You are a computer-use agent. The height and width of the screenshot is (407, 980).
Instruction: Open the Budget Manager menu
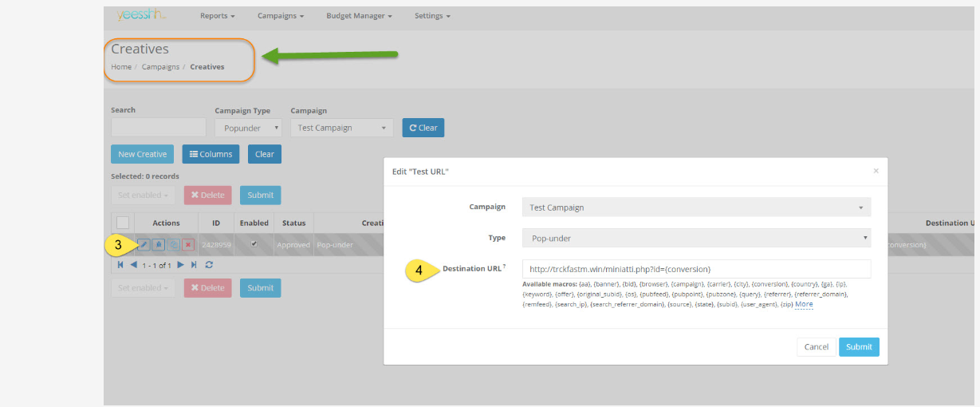click(x=359, y=16)
